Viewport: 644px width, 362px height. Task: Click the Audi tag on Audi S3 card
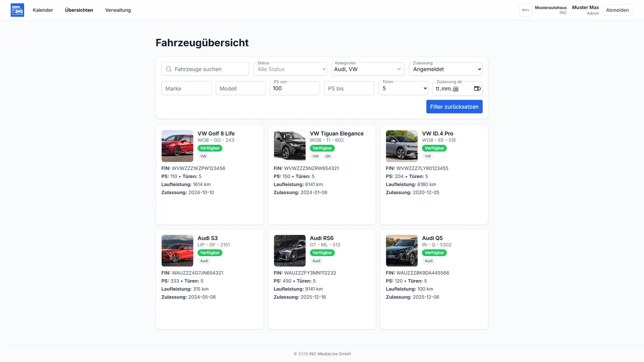click(204, 261)
